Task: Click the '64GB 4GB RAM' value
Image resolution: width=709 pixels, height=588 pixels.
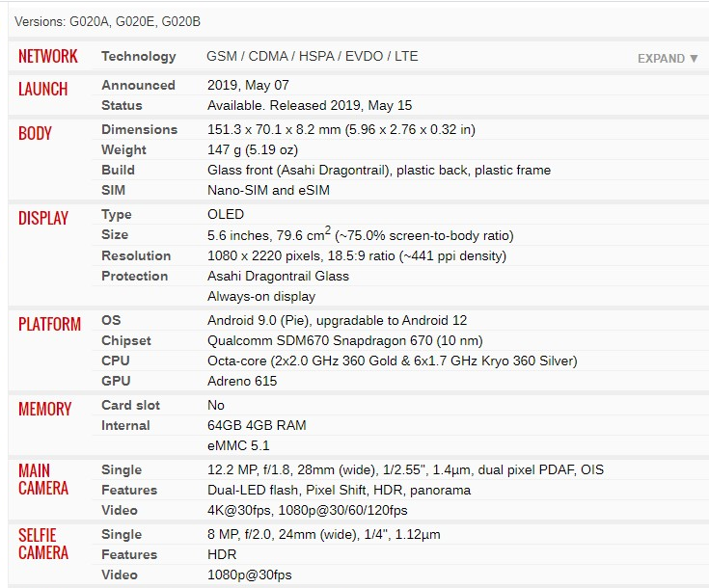Action: pyautogui.click(x=257, y=425)
